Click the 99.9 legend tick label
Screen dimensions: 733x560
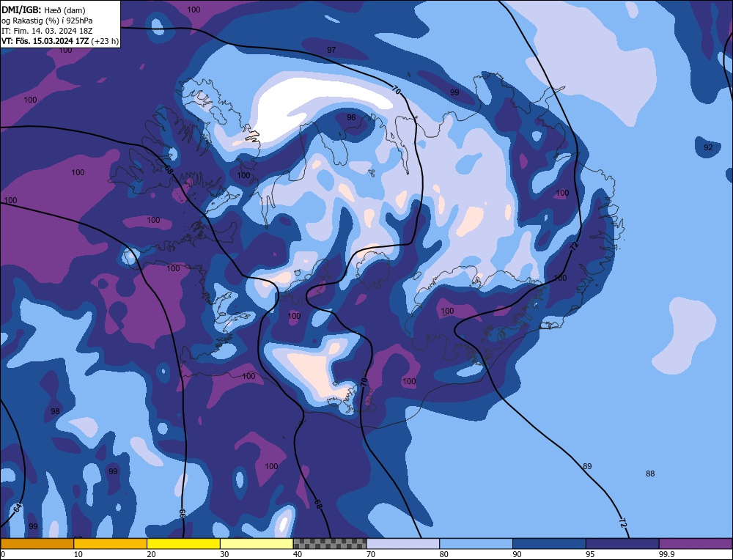coord(666,554)
